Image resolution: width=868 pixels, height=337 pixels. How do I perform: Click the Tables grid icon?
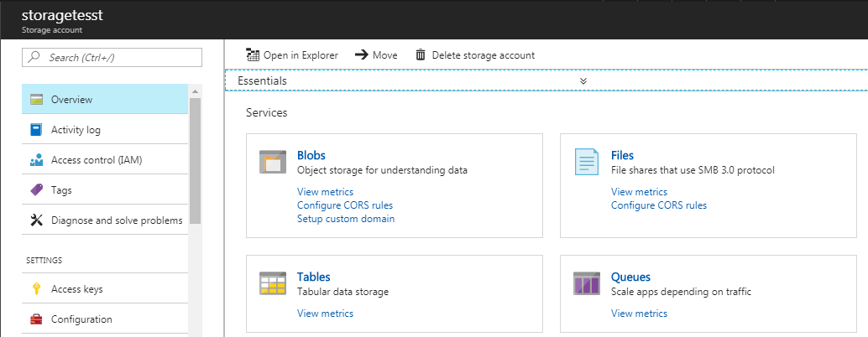tap(272, 283)
